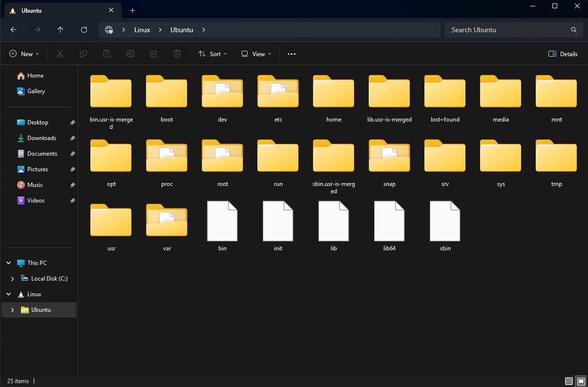This screenshot has height=387, width=588.
Task: Click the Delete trash icon
Action: click(177, 54)
